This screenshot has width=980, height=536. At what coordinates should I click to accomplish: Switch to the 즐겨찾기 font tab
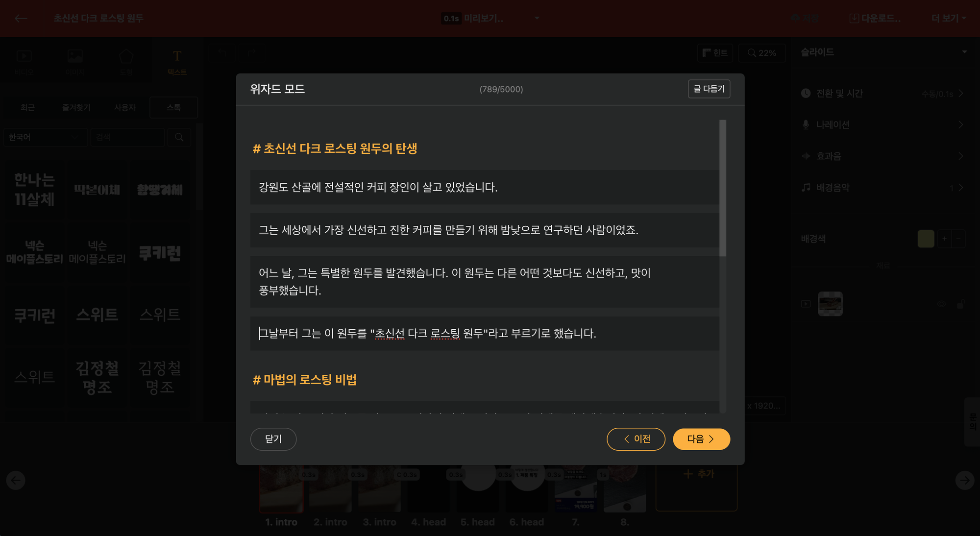[x=76, y=107]
